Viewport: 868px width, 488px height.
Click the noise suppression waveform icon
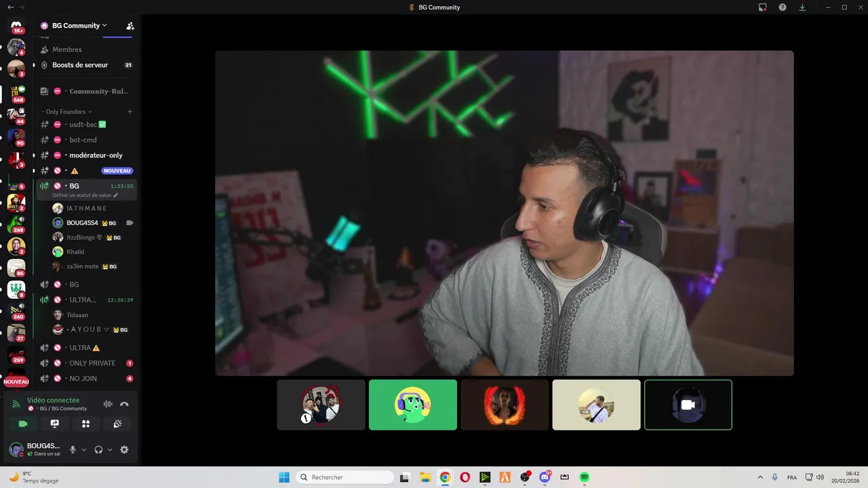click(108, 404)
